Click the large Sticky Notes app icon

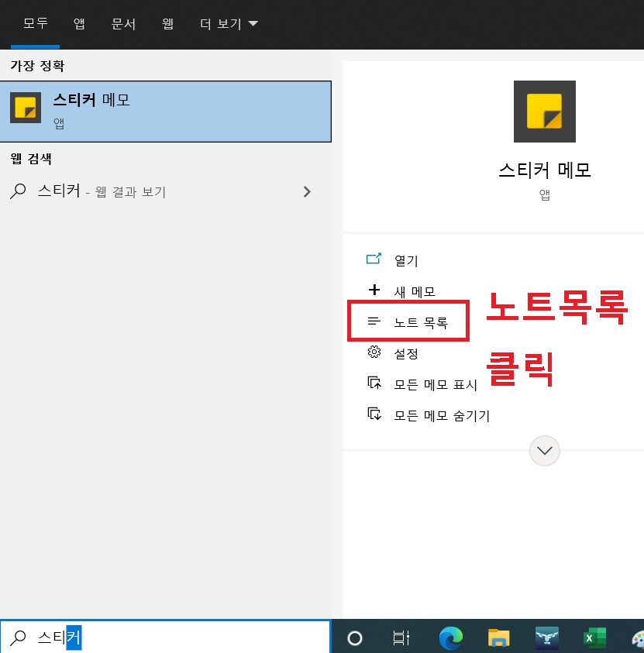545,112
